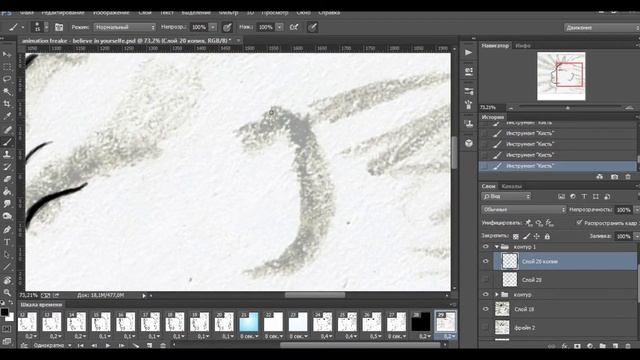
Task: Select next animation frame
Action: tap(121, 345)
